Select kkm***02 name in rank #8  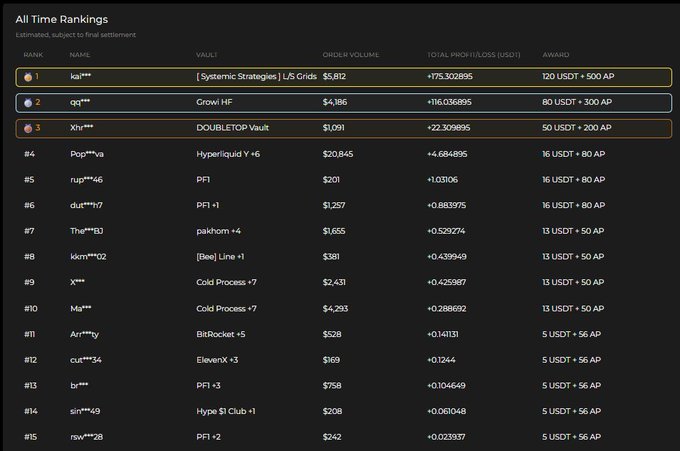click(88, 256)
